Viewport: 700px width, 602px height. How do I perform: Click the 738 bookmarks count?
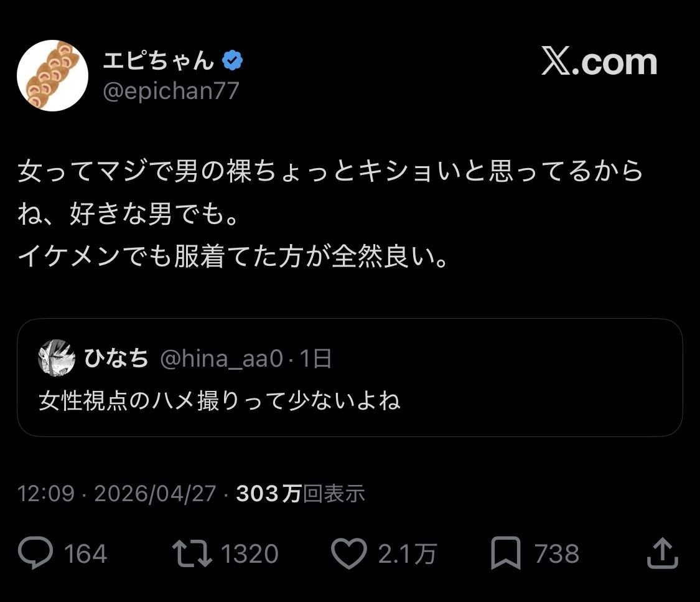click(x=557, y=553)
